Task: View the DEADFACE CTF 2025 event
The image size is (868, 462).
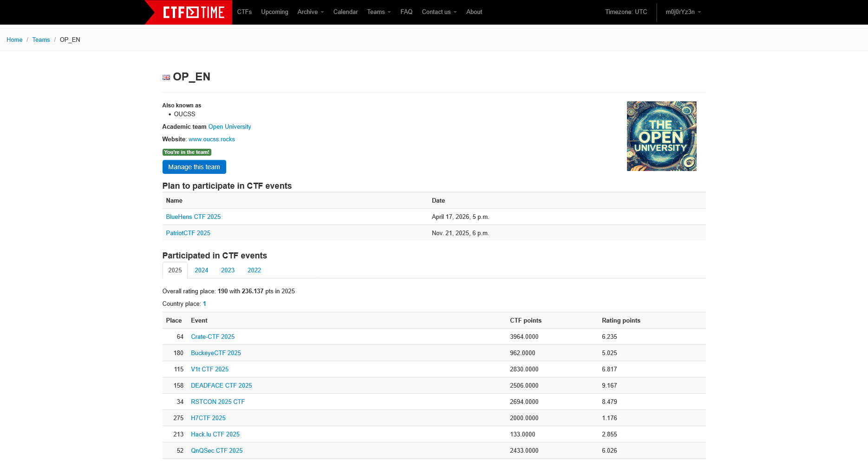Action: click(221, 386)
